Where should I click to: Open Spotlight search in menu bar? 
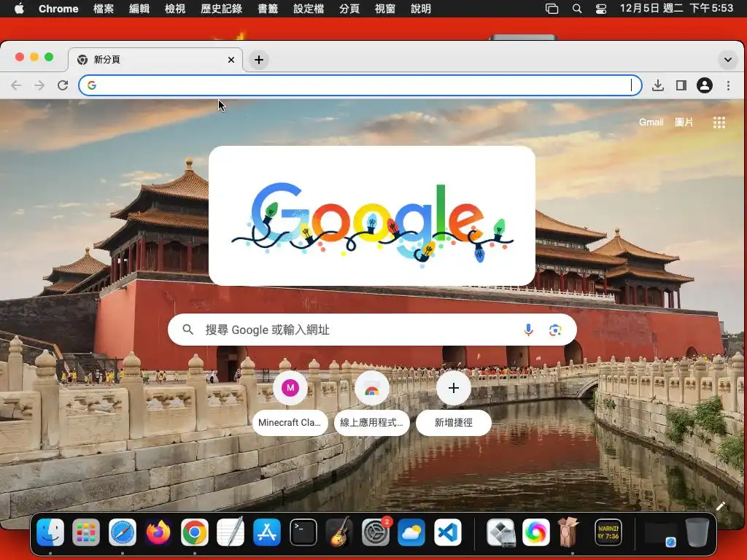576,9
